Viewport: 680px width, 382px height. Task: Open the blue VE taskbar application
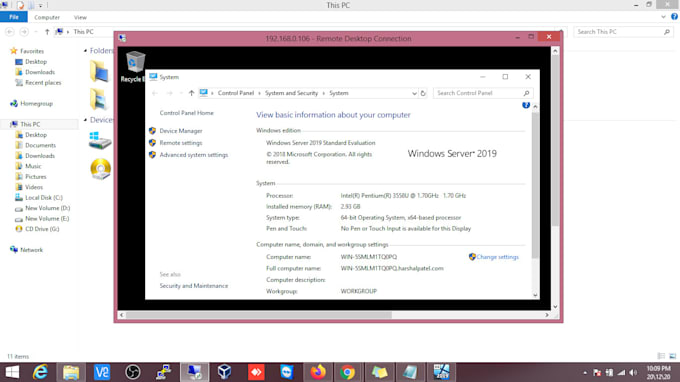102,372
